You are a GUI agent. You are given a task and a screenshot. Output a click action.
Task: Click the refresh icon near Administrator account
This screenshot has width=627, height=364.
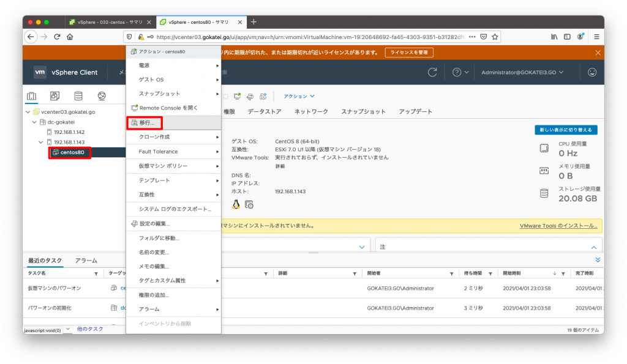coord(432,72)
